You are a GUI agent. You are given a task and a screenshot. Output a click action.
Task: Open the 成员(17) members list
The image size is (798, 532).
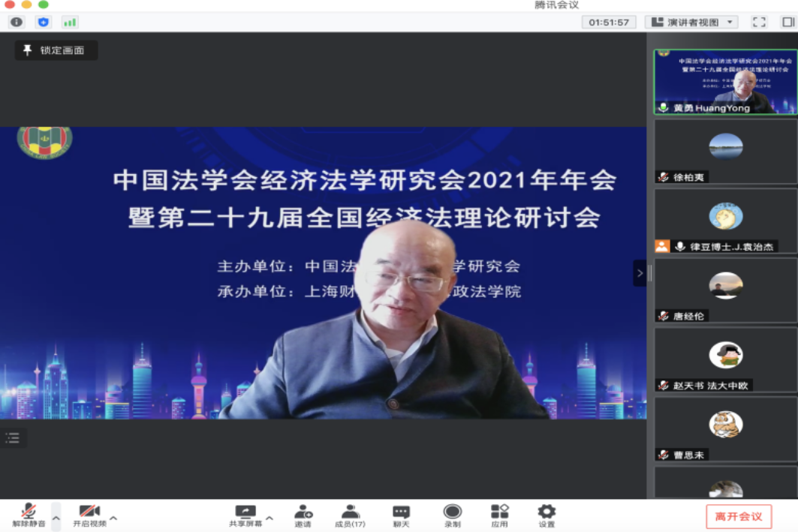[350, 515]
